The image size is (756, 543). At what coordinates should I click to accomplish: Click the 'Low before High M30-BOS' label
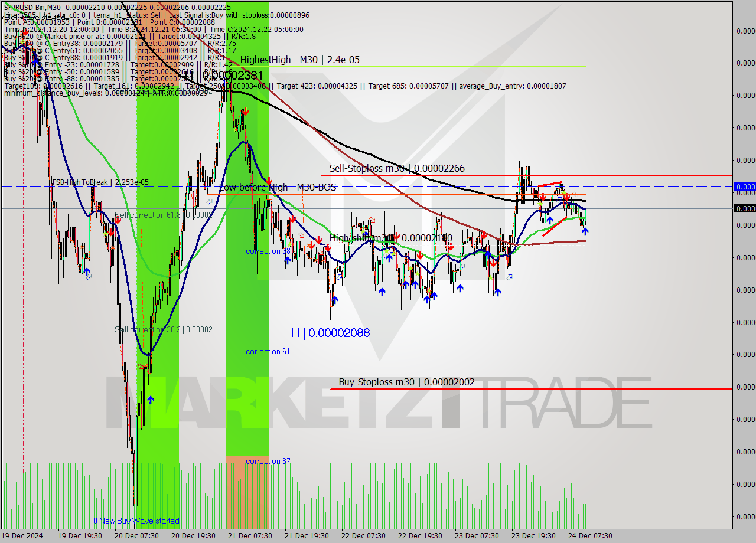(x=278, y=187)
